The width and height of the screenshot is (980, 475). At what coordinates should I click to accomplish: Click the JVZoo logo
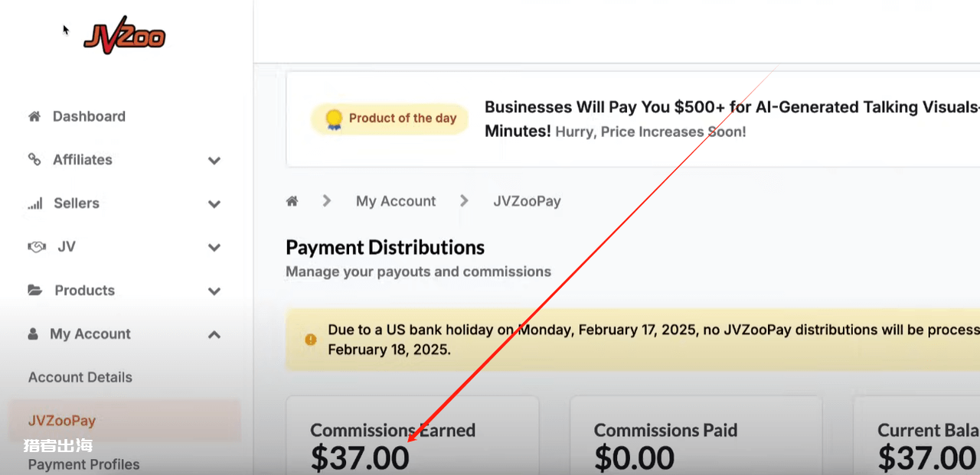pyautogui.click(x=125, y=35)
